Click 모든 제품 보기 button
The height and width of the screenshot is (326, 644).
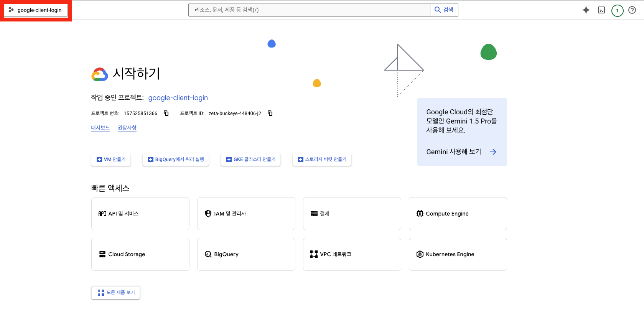115,293
